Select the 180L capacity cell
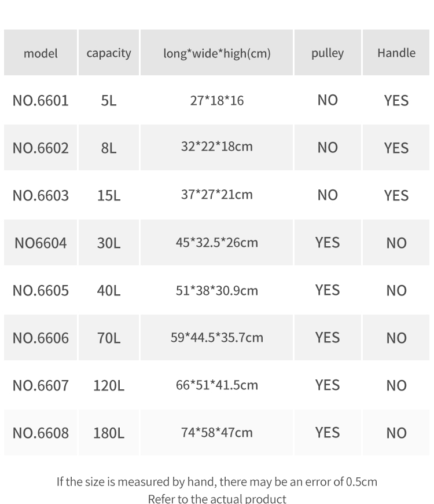This screenshot has height=504, width=434. tap(109, 433)
